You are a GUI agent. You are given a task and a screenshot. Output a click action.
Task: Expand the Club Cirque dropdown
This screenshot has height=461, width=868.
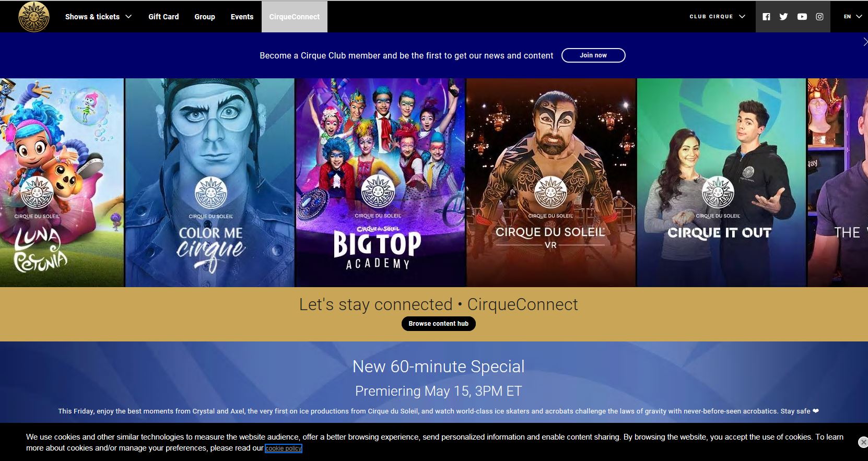[717, 17]
